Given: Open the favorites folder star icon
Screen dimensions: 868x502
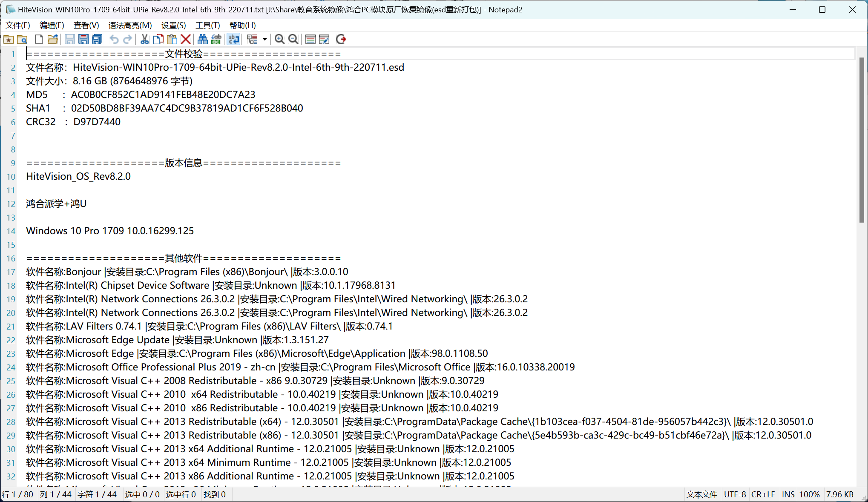Looking at the screenshot, I should click(x=9, y=40).
